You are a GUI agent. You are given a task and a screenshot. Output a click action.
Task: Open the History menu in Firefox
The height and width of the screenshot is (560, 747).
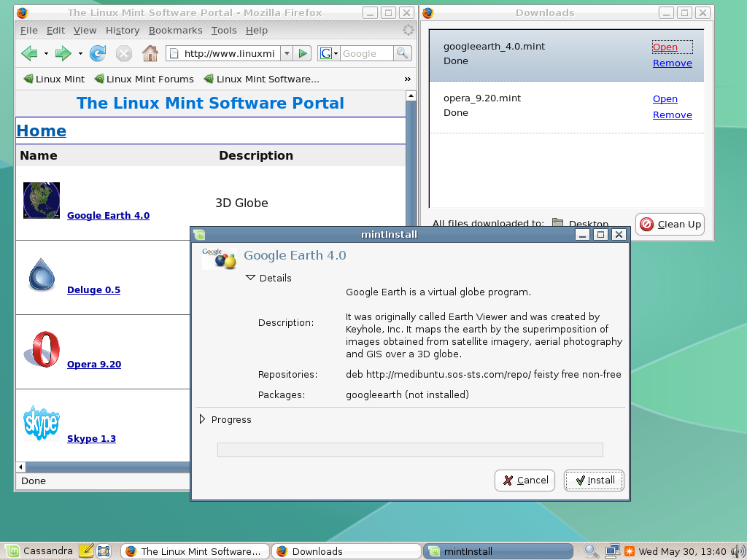pos(123,31)
